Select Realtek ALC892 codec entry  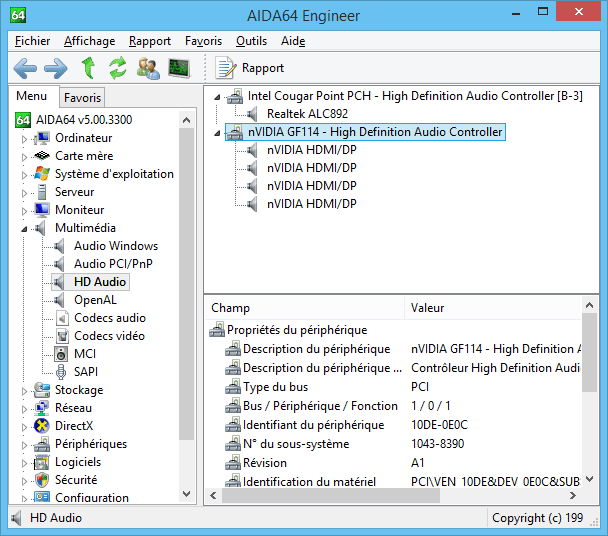click(x=305, y=114)
